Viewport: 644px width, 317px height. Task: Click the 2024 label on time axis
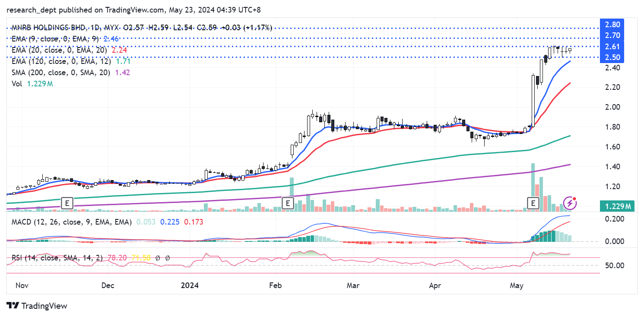tap(190, 285)
